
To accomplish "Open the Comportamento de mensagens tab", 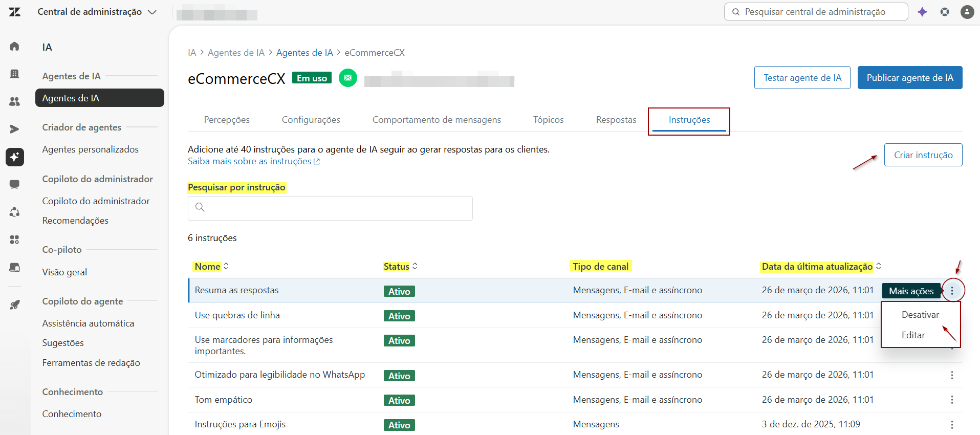I will [437, 120].
